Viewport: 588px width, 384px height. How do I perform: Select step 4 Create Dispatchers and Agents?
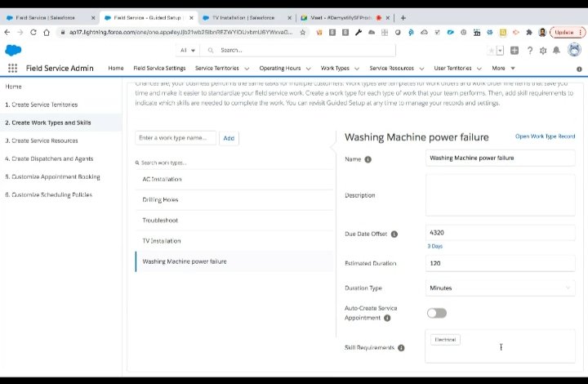pos(49,159)
